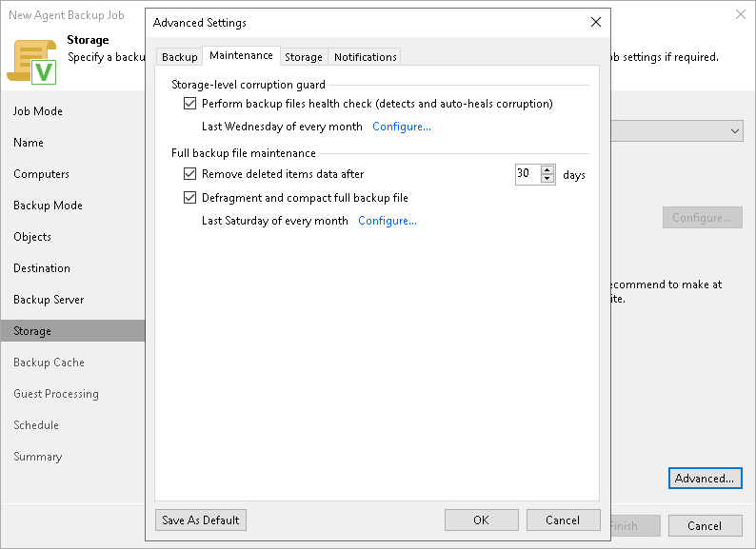The width and height of the screenshot is (756, 549).
Task: Click 'Last Saturday of every month' text
Action: tap(275, 221)
